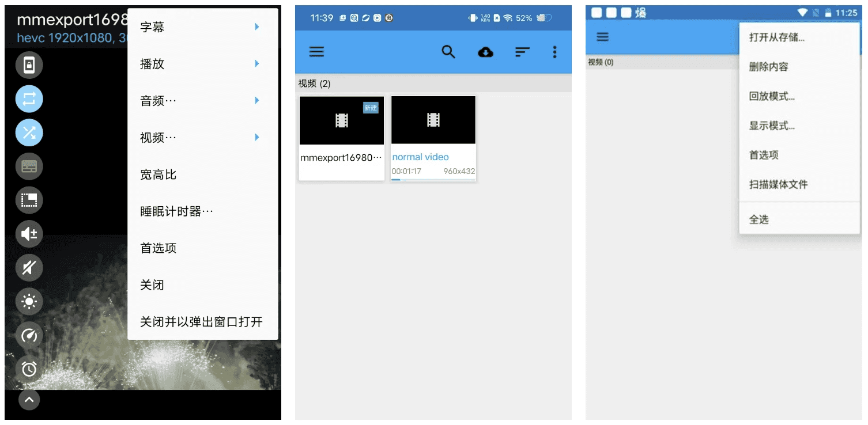Choose 关闭并以弹出窗口打开 from the menu
Viewport: 868px width, 425px height.
(x=202, y=322)
